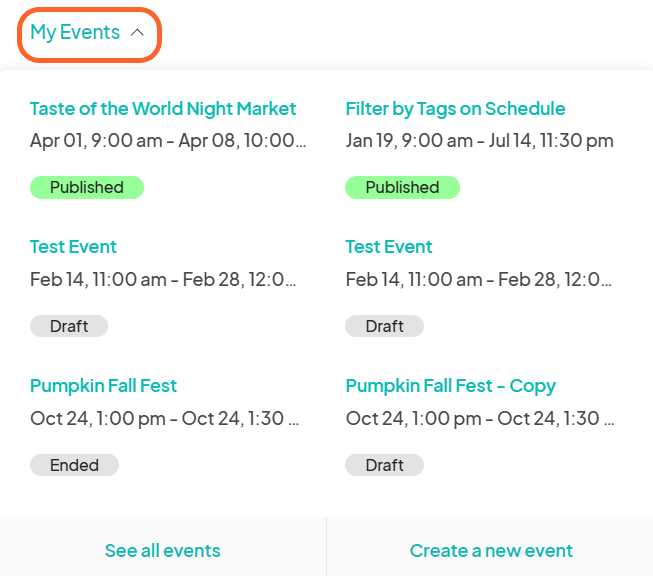This screenshot has width=653, height=576.
Task: Open the Pumpkin Fall Fest - Copy event
Action: click(x=450, y=386)
